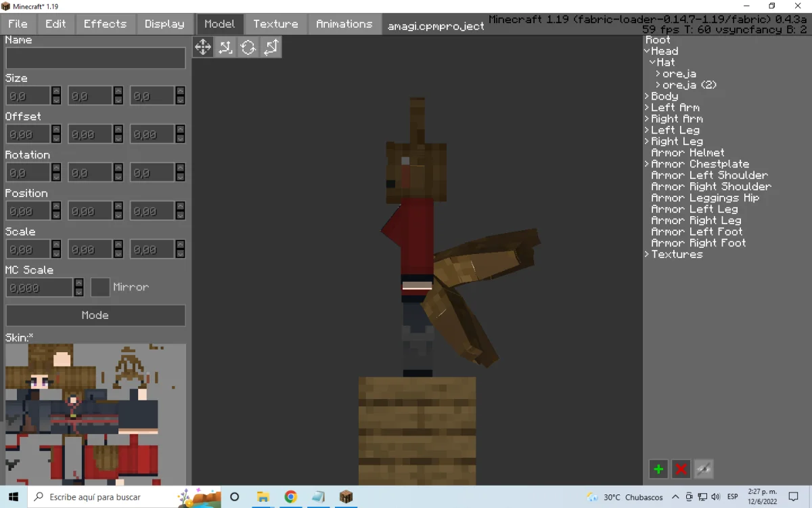Increase third Rotation value with up arrow
Image resolution: width=812 pixels, height=508 pixels.
[180, 168]
